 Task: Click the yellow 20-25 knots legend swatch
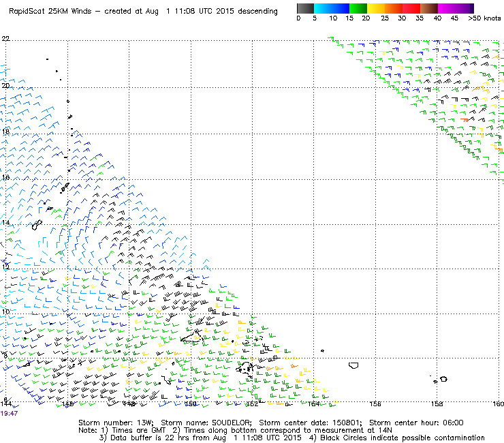coord(376,8)
